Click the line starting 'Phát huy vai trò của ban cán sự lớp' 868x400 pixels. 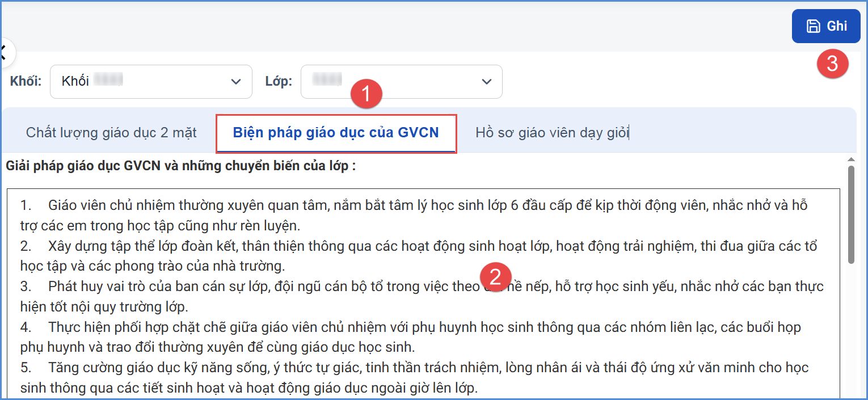click(x=422, y=286)
